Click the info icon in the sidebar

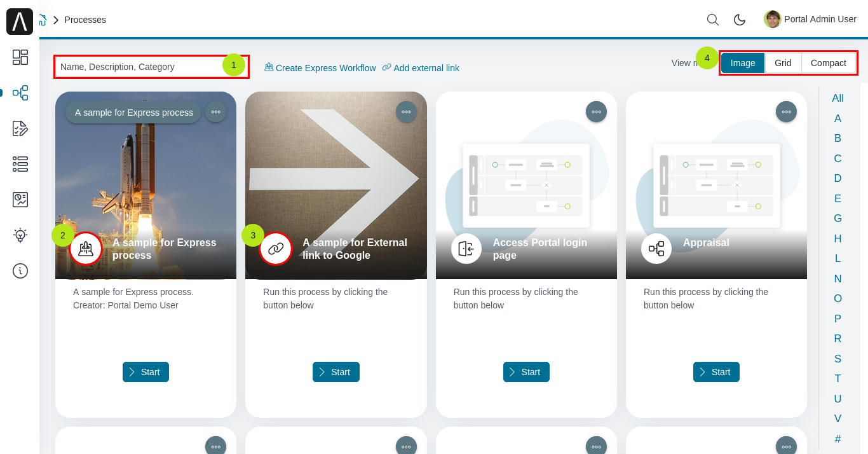click(x=20, y=271)
